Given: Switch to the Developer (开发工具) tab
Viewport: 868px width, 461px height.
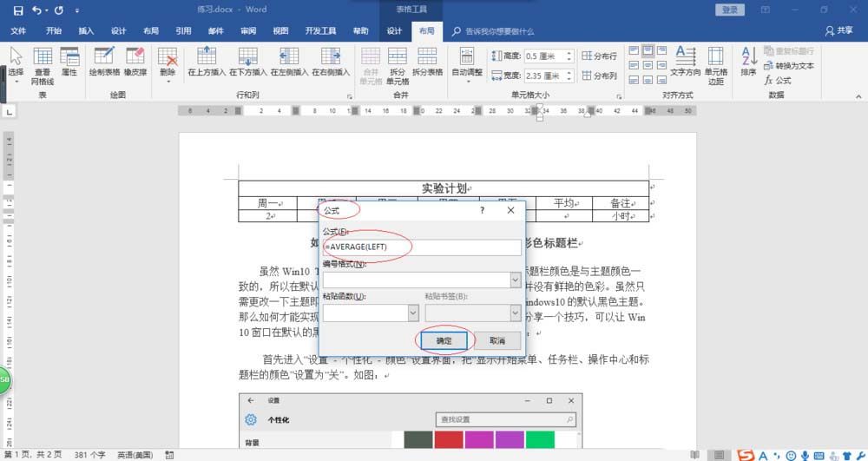Looking at the screenshot, I should [320, 31].
